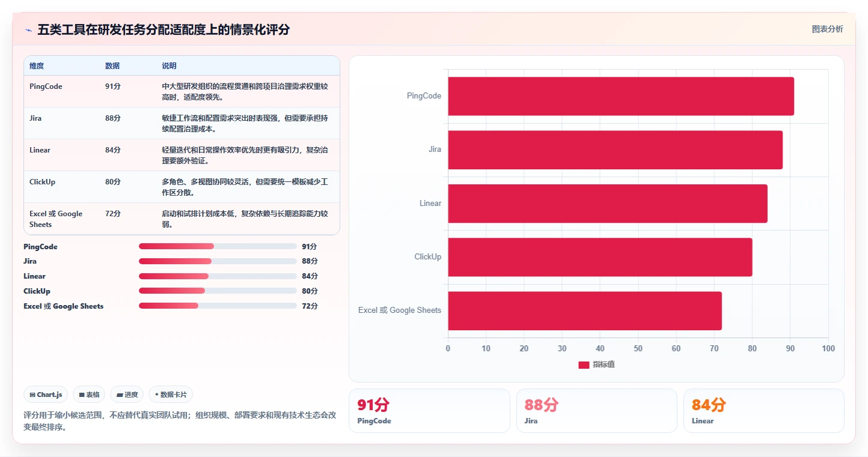Select the 表格 chip
The height and width of the screenshot is (457, 868).
[89, 395]
